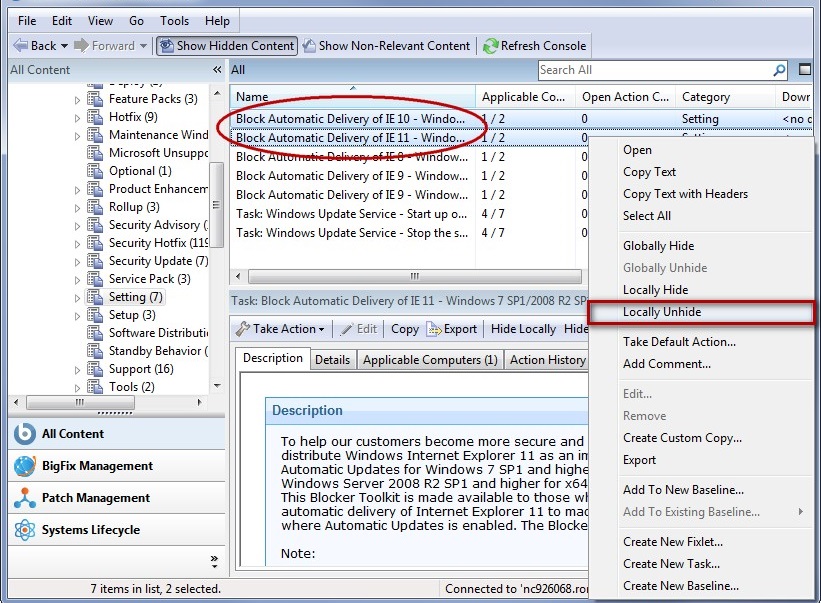Select Copy Text with Headers

(x=688, y=194)
